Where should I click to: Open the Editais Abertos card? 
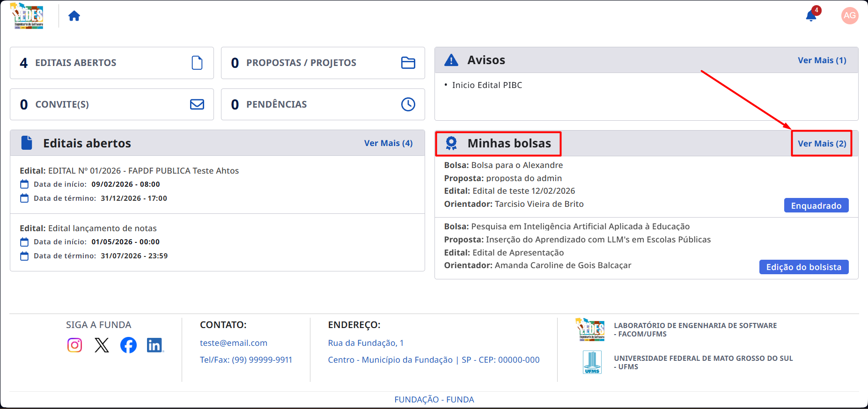click(x=112, y=63)
